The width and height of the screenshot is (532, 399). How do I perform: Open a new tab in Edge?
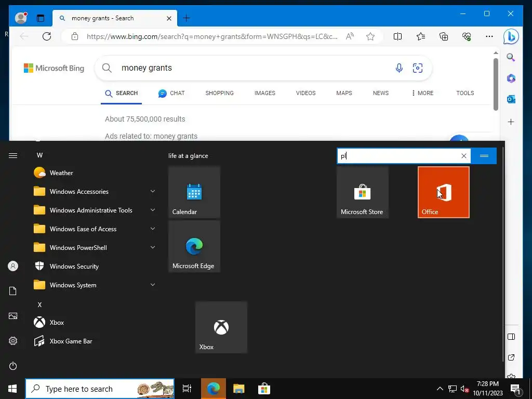[x=187, y=18]
